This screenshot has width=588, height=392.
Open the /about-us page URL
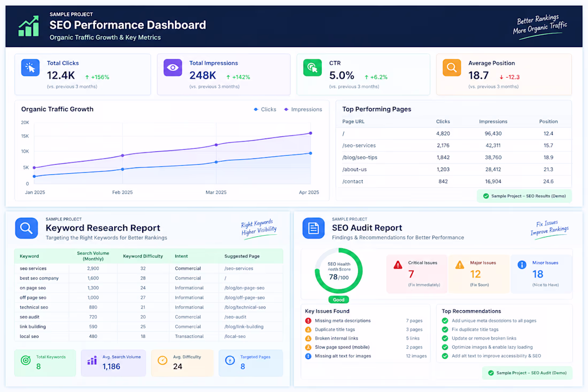[x=354, y=170]
